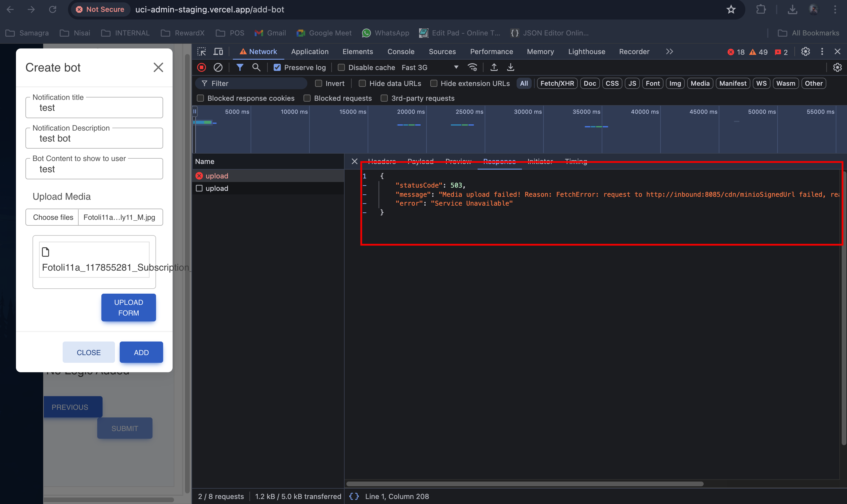Click UPLOAD FORM button
Image resolution: width=847 pixels, height=504 pixels.
coord(128,307)
